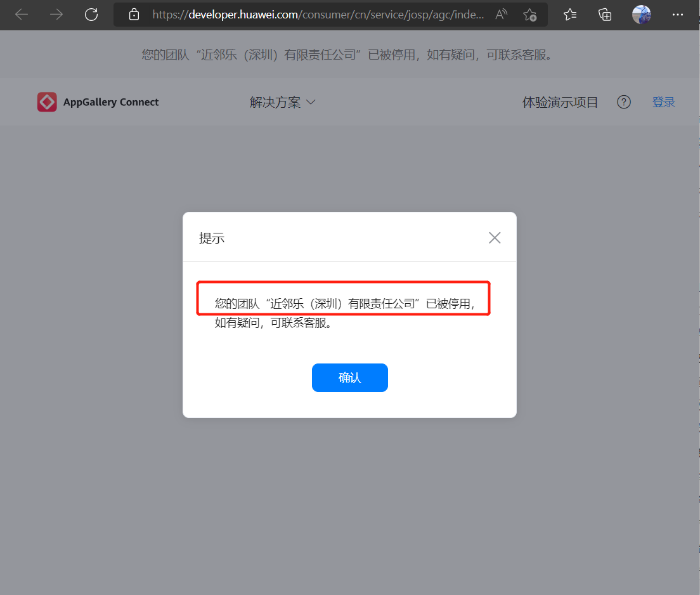The height and width of the screenshot is (595, 700).
Task: Open the browser profile avatar
Action: click(x=642, y=15)
